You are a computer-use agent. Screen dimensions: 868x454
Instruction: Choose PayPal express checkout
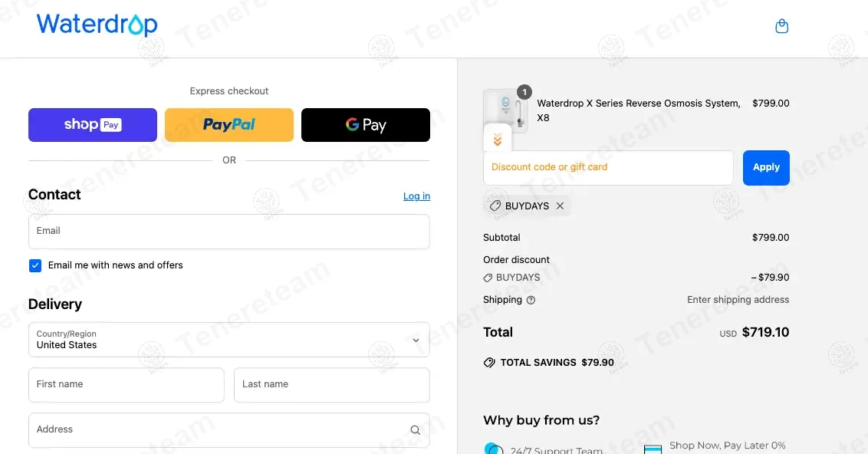(x=229, y=125)
